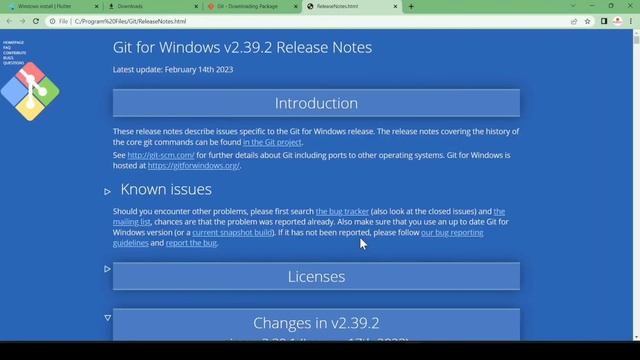Click 'Git for Windows v2.39.2 Release Notes' title

pos(242,47)
